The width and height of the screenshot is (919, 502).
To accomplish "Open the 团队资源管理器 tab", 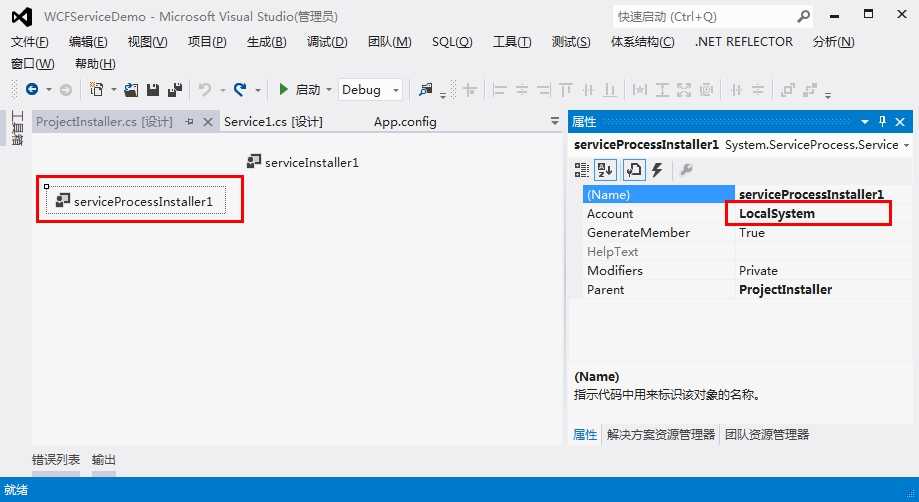I will coord(767,435).
